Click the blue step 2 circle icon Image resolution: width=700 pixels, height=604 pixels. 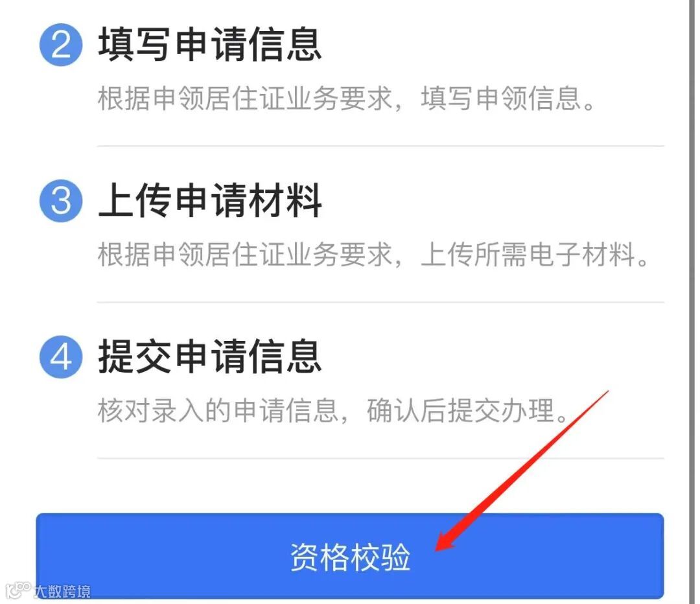(61, 45)
